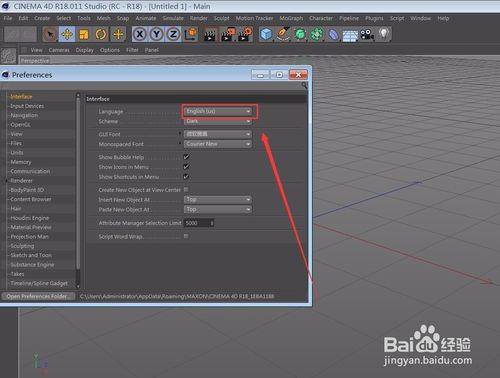Add a Cube primitive object
500x378 pixels.
[x=266, y=34]
